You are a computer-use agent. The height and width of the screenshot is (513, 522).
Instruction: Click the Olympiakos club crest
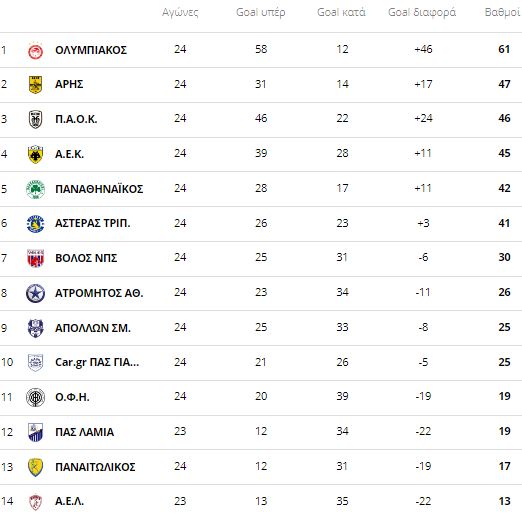point(35,51)
